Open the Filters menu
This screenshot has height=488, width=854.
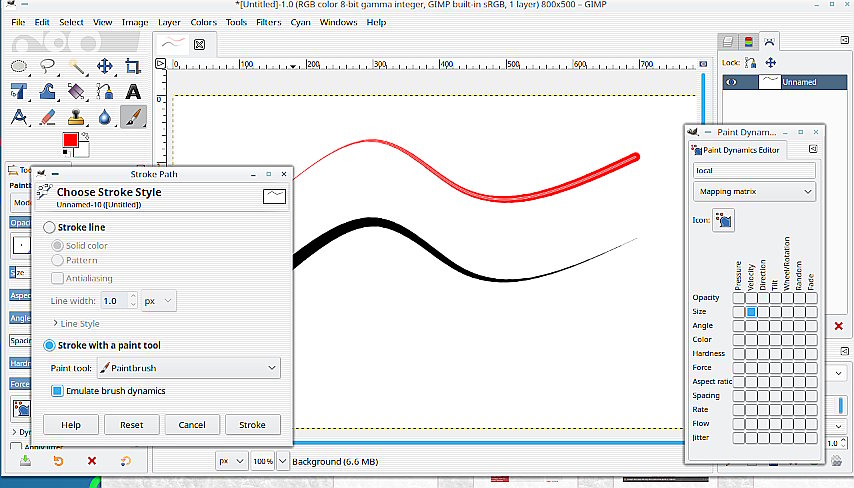pyautogui.click(x=269, y=22)
